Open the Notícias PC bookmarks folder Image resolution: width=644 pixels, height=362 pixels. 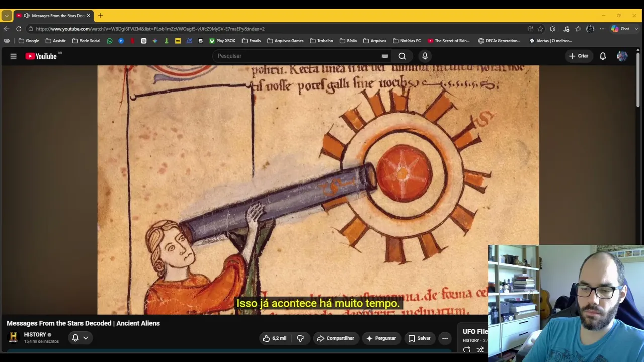(x=407, y=41)
